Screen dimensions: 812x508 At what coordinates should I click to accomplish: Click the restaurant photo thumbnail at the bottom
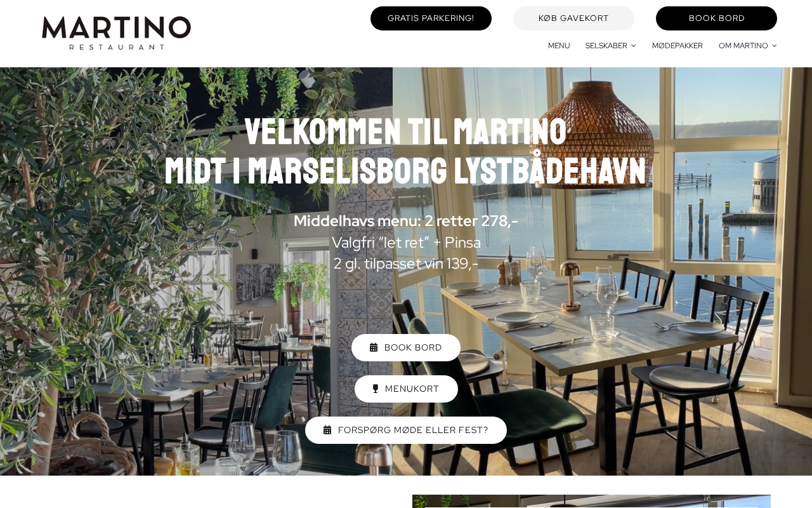coord(591,501)
